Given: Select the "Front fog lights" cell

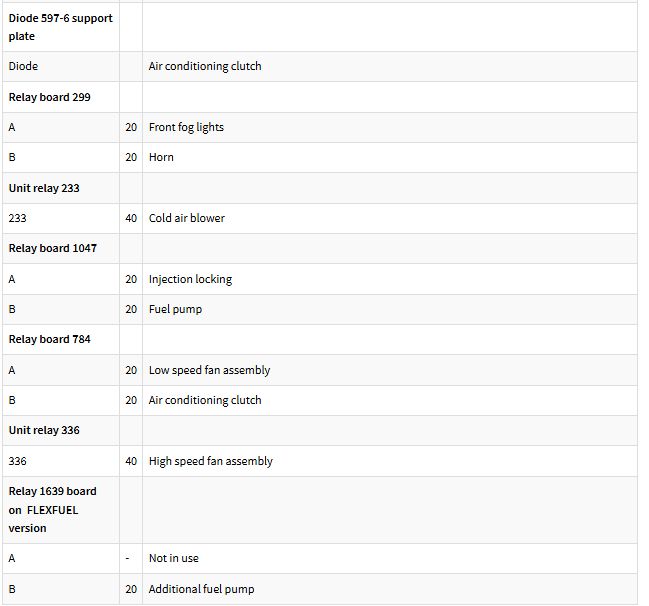Looking at the screenshot, I should tap(186, 127).
